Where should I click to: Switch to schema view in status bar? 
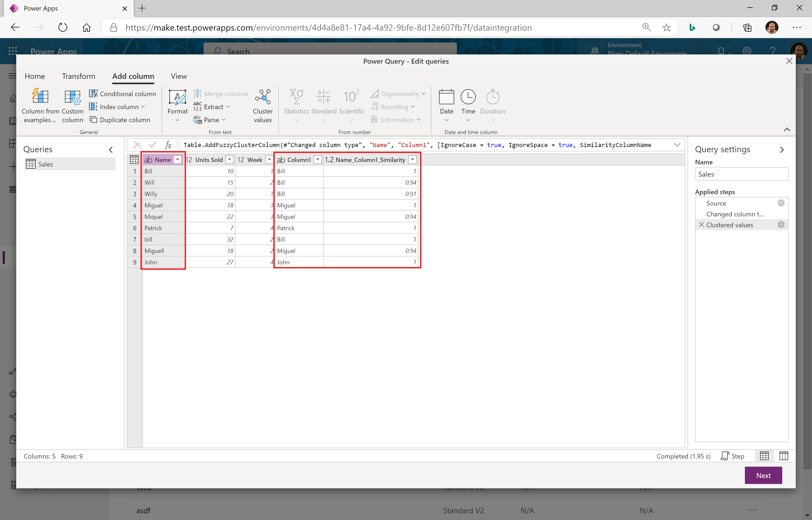point(784,456)
